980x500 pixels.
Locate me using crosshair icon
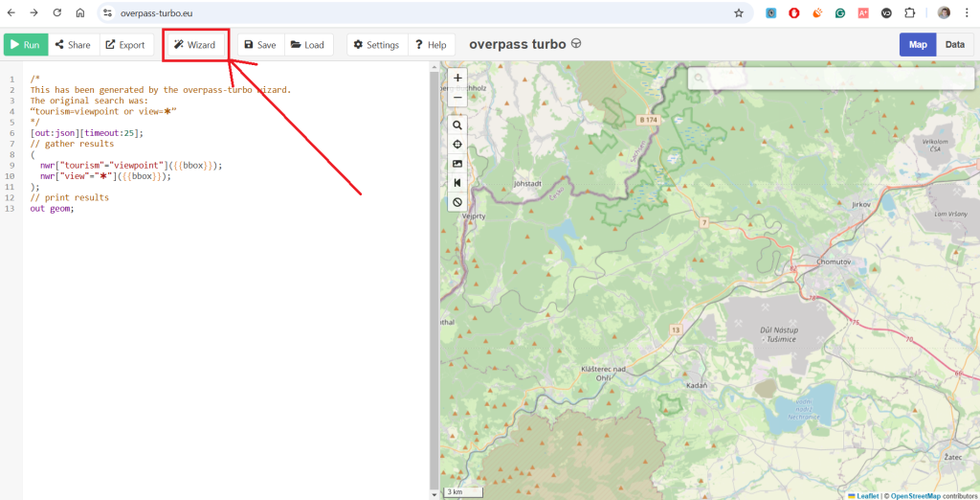[457, 145]
